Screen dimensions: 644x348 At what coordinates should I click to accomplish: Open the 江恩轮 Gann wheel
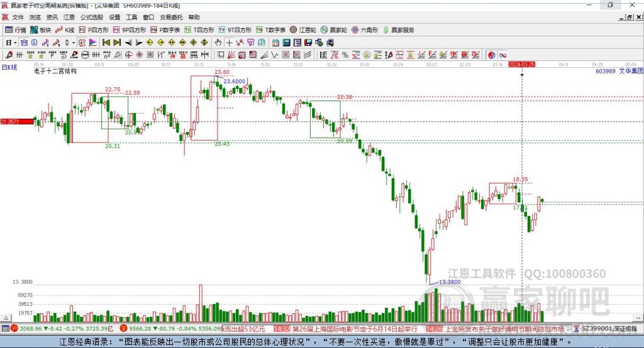[303, 30]
